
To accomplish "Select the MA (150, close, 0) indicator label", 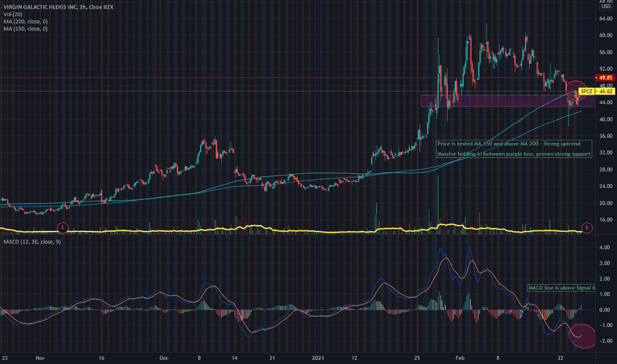I will (26, 28).
